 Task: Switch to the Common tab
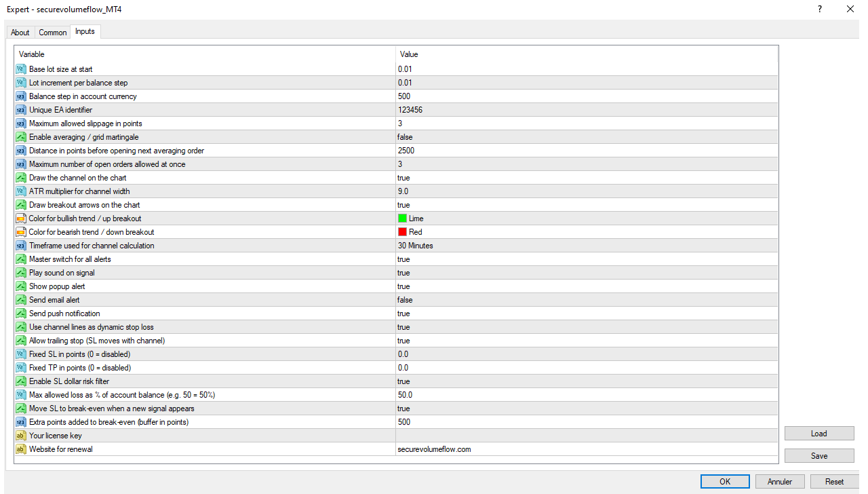pyautogui.click(x=52, y=32)
